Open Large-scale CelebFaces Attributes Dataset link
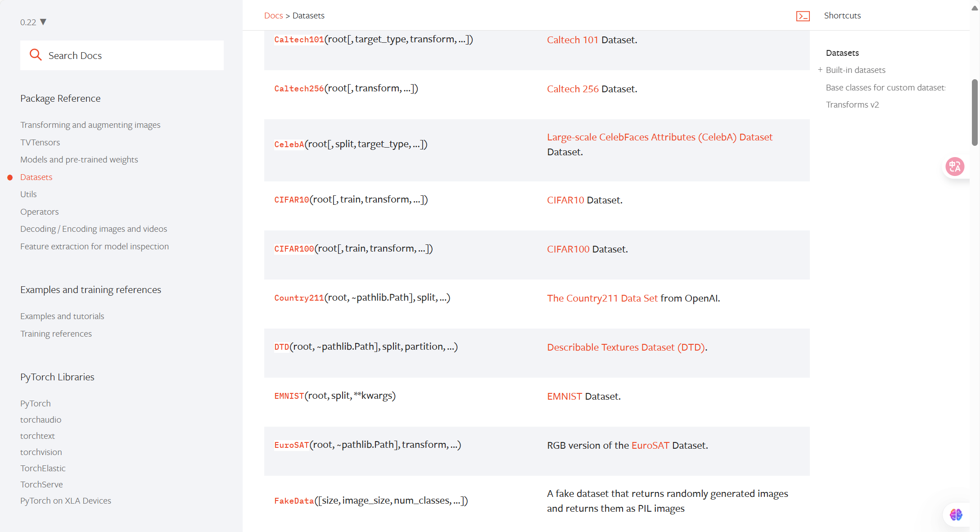Viewport: 980px width, 532px height. (x=659, y=137)
